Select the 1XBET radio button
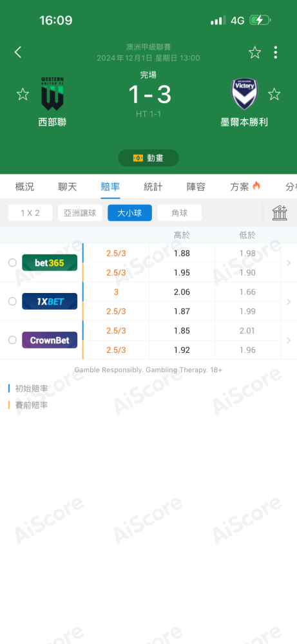This screenshot has width=297, height=644. [12, 301]
